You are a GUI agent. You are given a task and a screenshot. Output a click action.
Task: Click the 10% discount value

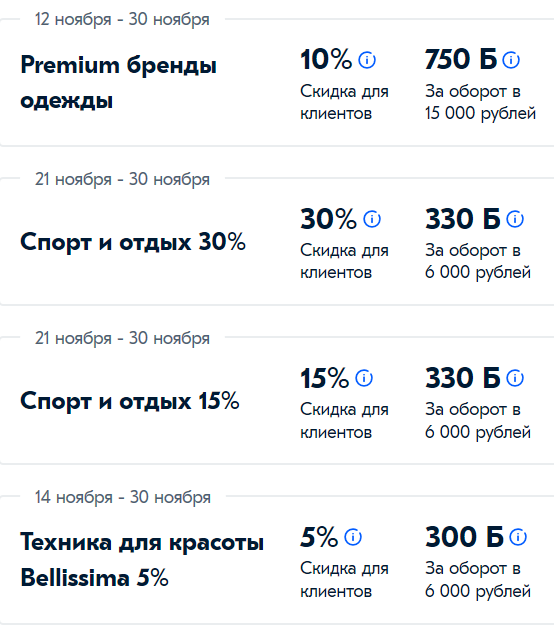(326, 59)
